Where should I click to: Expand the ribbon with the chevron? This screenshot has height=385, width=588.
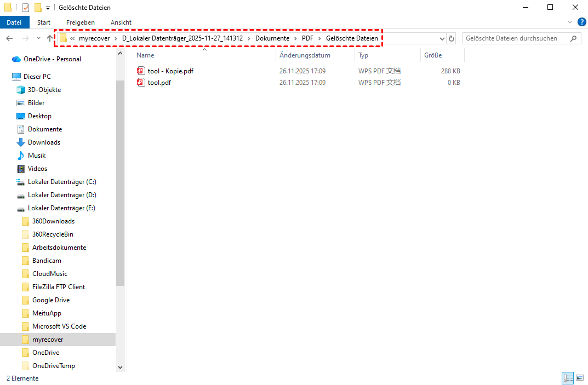point(570,22)
